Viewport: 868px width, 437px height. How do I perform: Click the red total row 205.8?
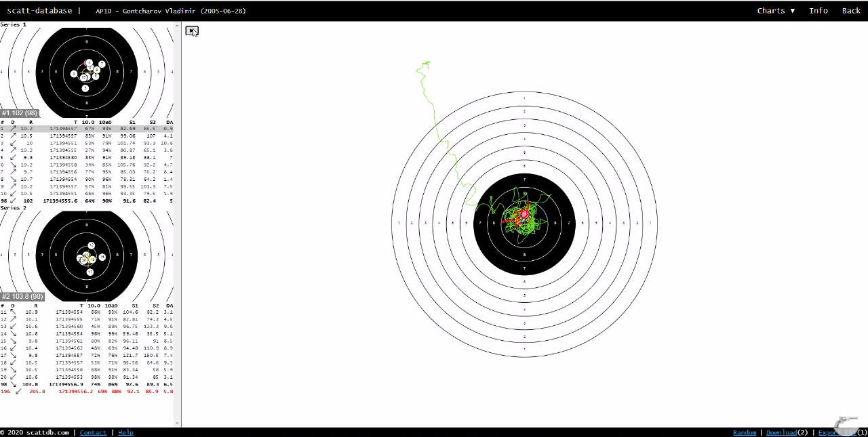[86, 392]
